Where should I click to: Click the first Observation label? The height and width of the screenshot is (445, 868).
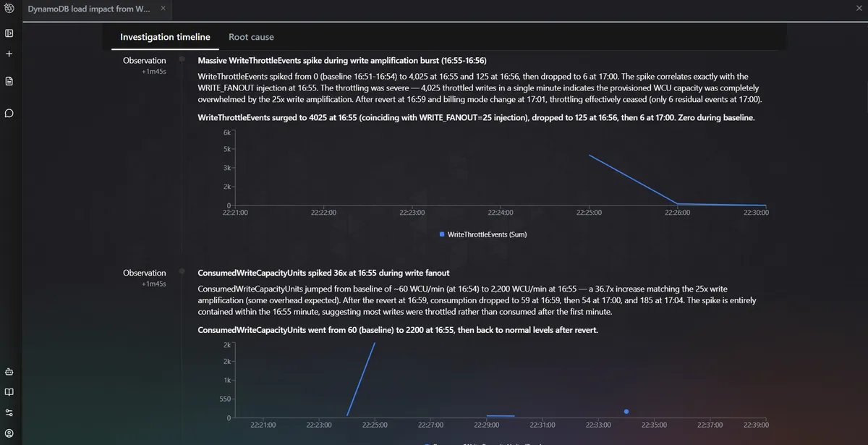click(x=144, y=61)
